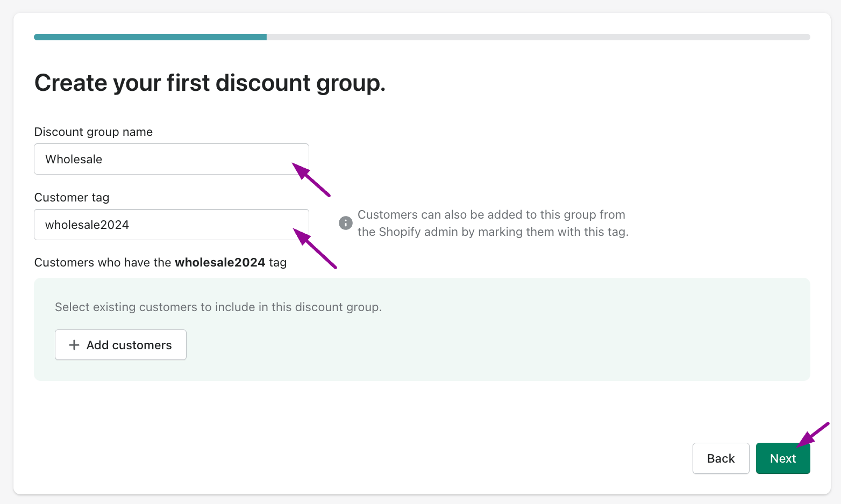Click the plus icon in Add customers
The height and width of the screenshot is (504, 841).
click(74, 345)
